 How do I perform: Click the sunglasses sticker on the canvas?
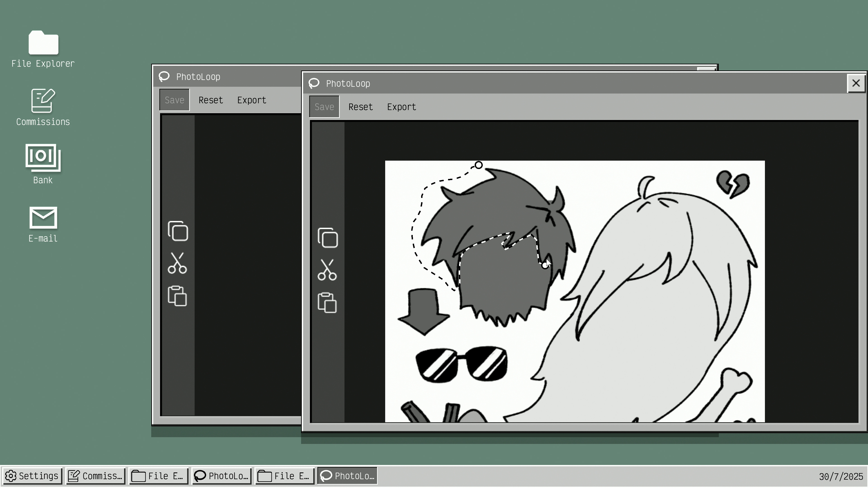(x=461, y=364)
